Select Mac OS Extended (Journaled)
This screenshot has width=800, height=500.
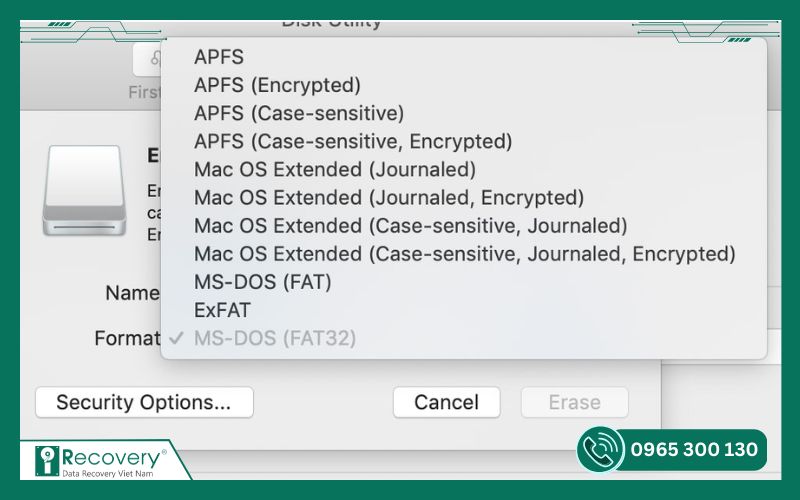(464, 169)
